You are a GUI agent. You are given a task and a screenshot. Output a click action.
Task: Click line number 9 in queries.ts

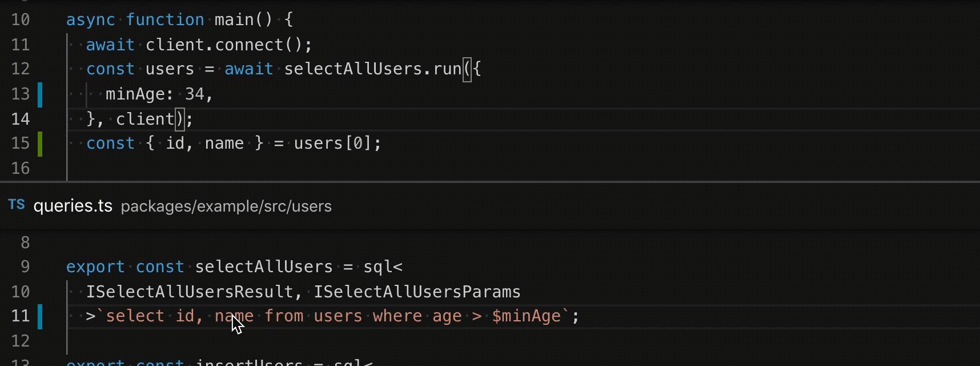[x=25, y=267]
